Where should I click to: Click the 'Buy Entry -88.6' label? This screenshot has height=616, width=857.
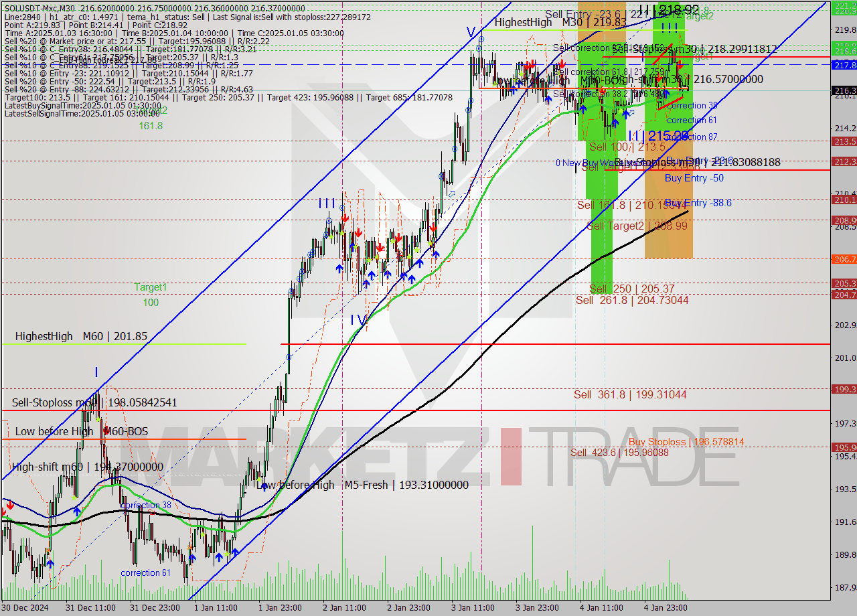[698, 203]
